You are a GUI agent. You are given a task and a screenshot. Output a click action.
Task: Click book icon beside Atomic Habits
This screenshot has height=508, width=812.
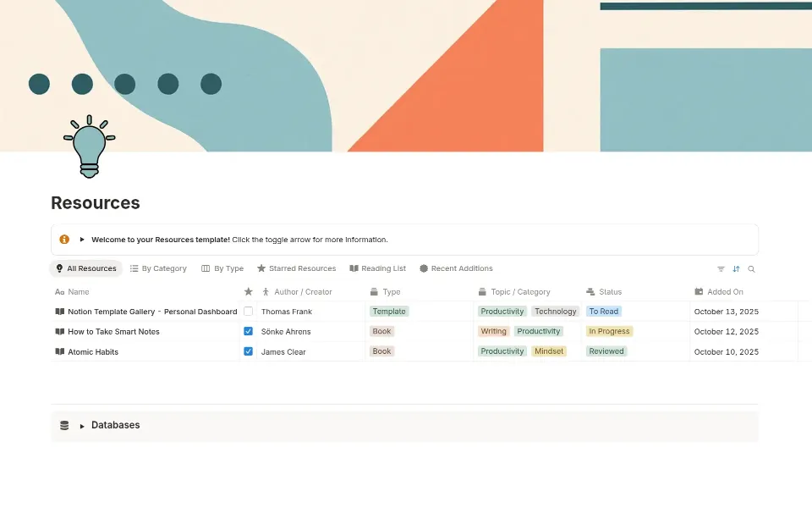pyautogui.click(x=59, y=352)
